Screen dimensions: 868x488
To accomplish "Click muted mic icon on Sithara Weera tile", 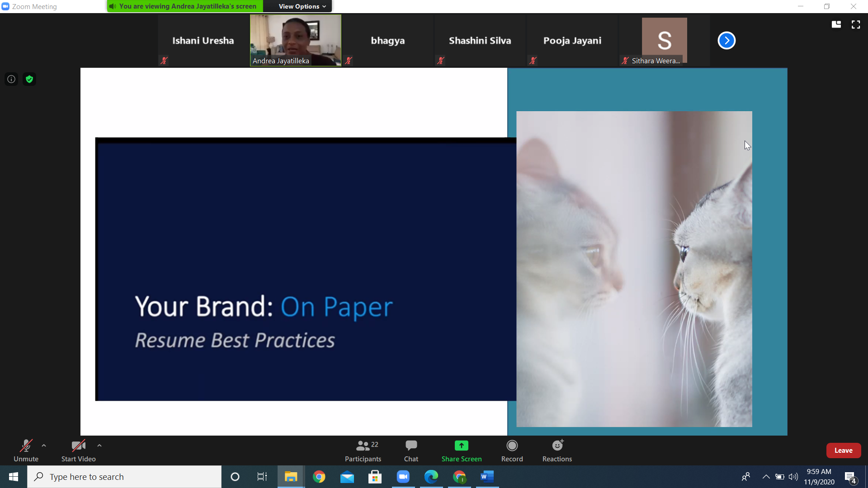I will click(x=625, y=61).
